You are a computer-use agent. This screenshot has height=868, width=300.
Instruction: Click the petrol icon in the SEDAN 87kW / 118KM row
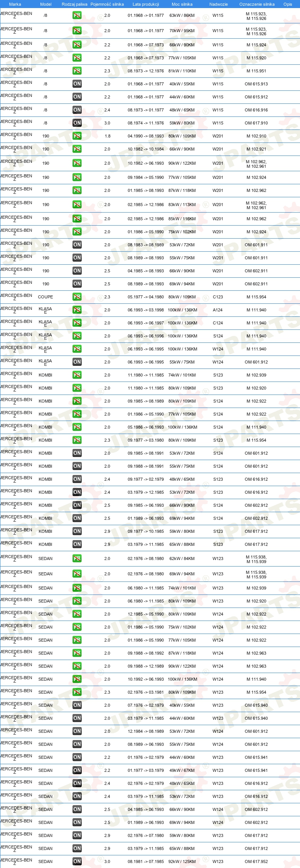tap(77, 653)
